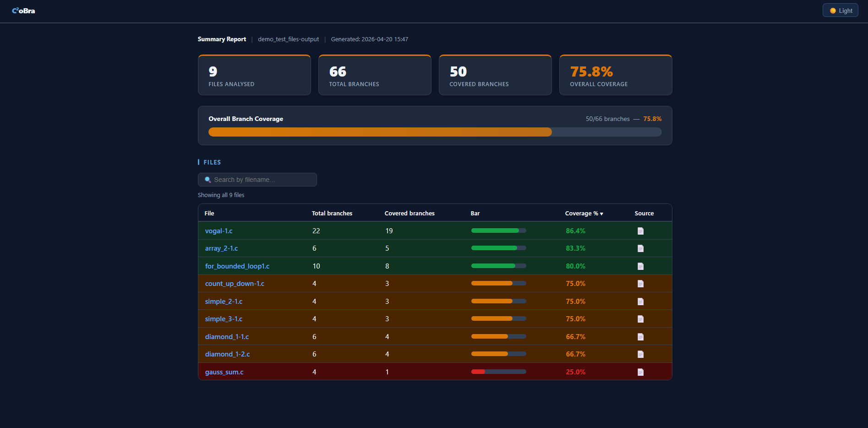Open the vogal-1.c file link
This screenshot has height=428, width=868.
point(218,230)
